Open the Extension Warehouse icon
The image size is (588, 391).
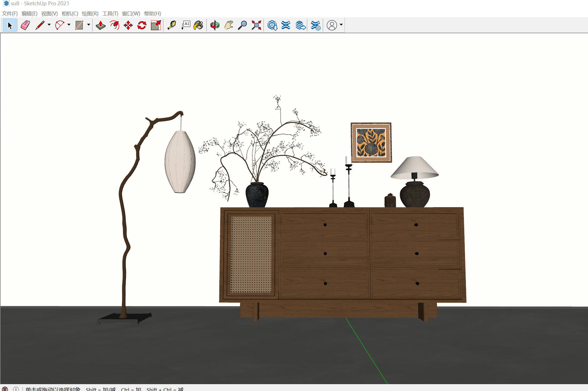pyautogui.click(x=286, y=25)
